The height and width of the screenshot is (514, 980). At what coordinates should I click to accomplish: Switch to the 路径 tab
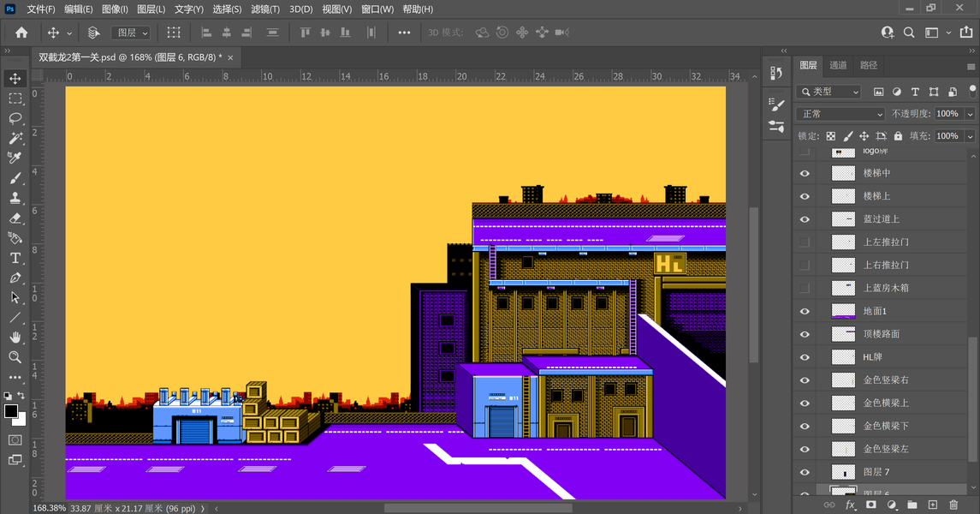click(x=868, y=65)
